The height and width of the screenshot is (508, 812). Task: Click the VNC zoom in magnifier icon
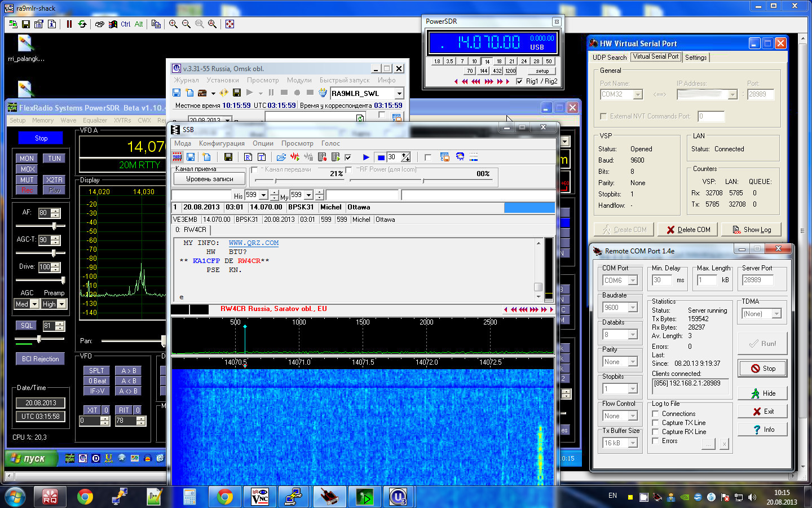point(173,24)
